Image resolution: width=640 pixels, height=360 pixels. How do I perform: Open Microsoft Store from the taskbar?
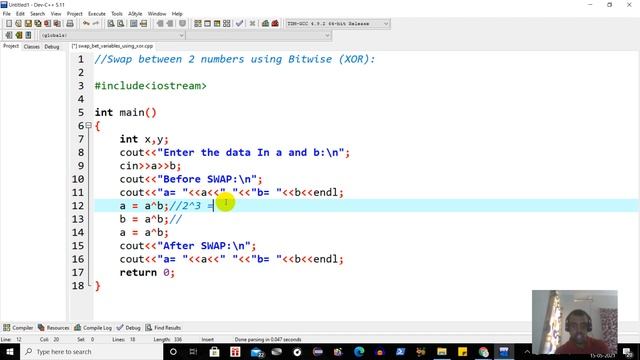coord(214,351)
